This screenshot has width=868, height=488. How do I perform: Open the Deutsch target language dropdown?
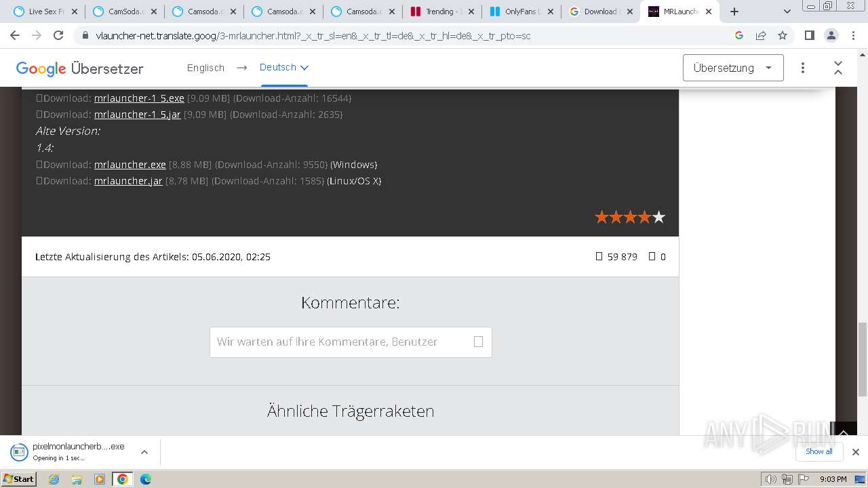pos(284,67)
